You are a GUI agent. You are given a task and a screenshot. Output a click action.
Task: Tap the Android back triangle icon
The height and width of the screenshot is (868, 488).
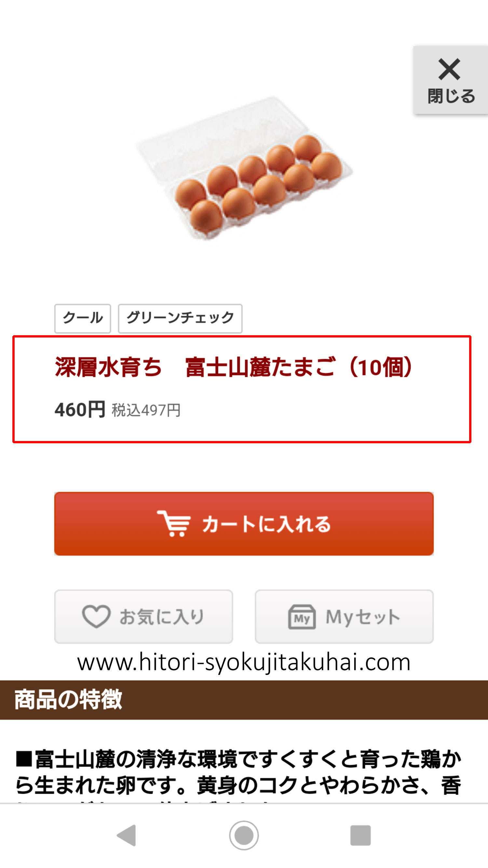pyautogui.click(x=127, y=835)
